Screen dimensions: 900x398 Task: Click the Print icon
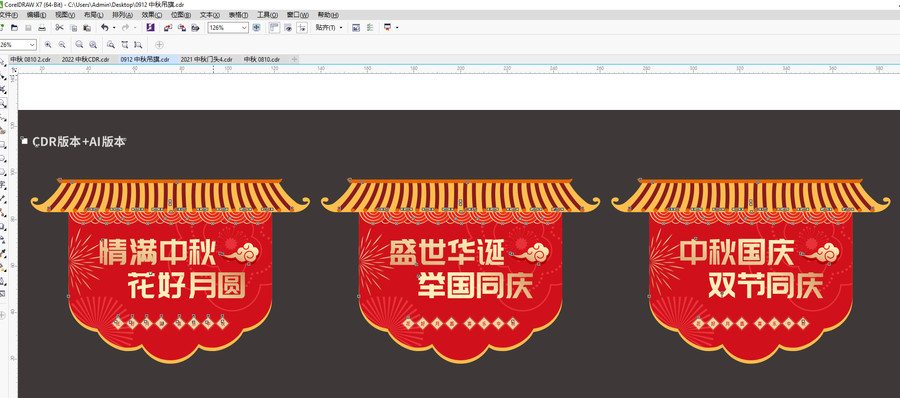tap(42, 28)
